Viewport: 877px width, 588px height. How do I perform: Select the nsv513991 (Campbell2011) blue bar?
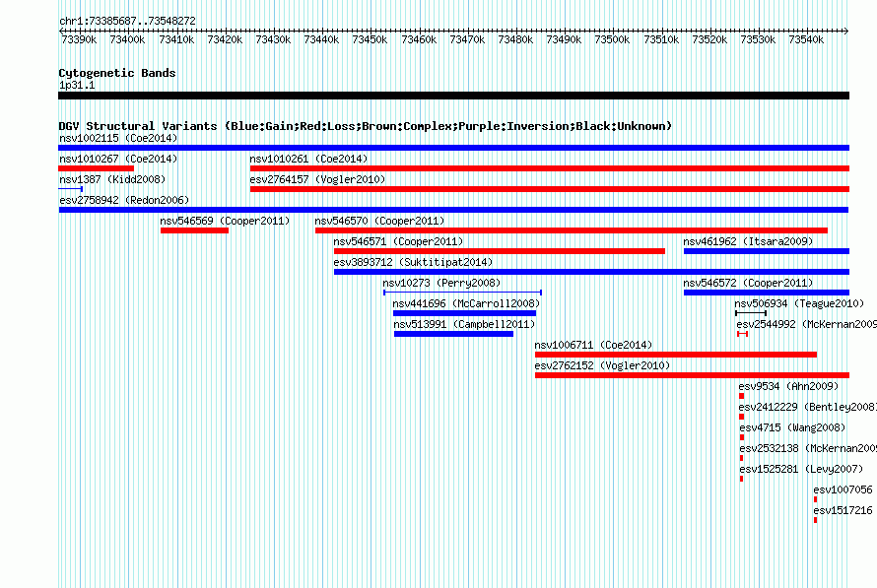point(453,334)
